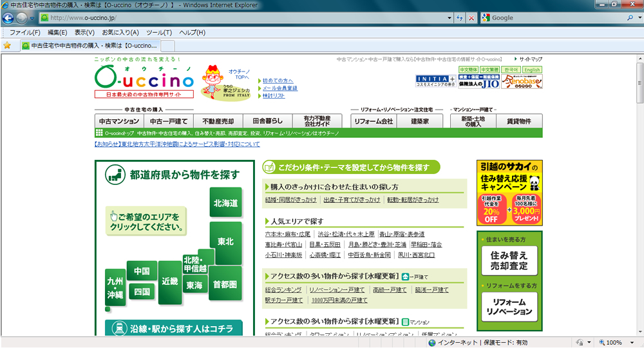Screen dimensions: 644x348
Task: Switch language to English
Action: pos(532,70)
